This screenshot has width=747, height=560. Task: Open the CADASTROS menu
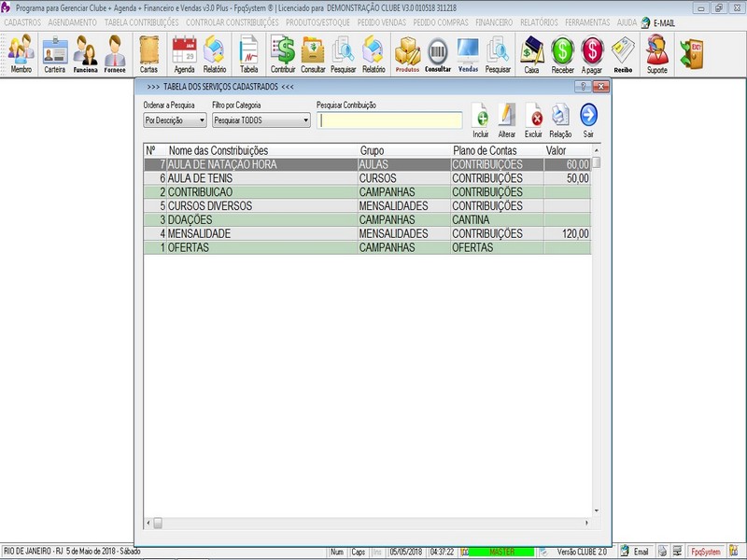(22, 22)
